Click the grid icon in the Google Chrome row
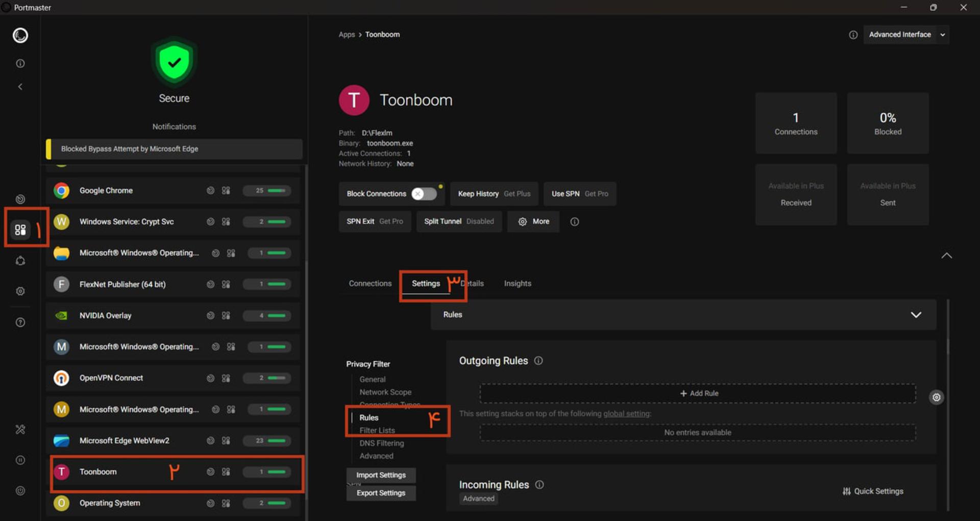This screenshot has height=521, width=980. [226, 190]
